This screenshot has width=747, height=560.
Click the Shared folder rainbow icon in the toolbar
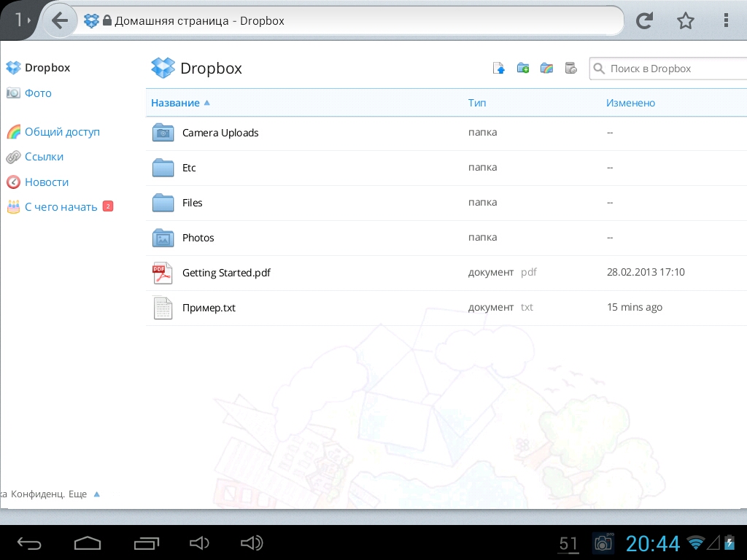[546, 68]
